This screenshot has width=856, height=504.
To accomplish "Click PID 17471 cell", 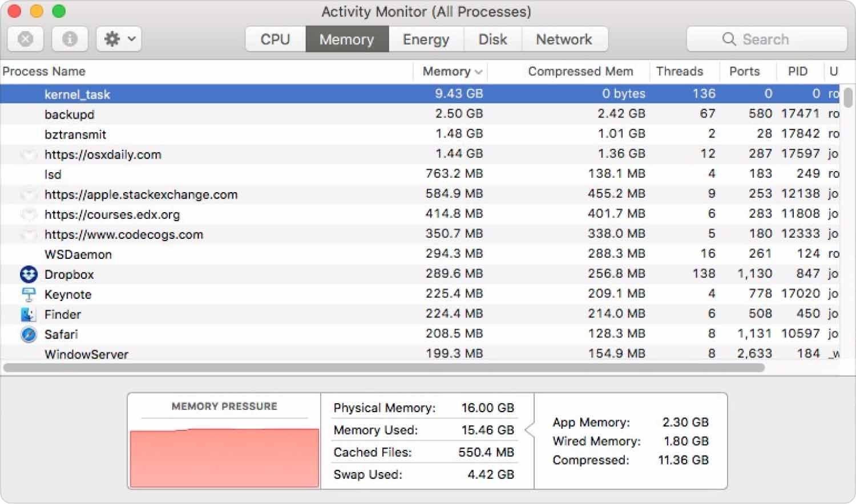I will [800, 113].
